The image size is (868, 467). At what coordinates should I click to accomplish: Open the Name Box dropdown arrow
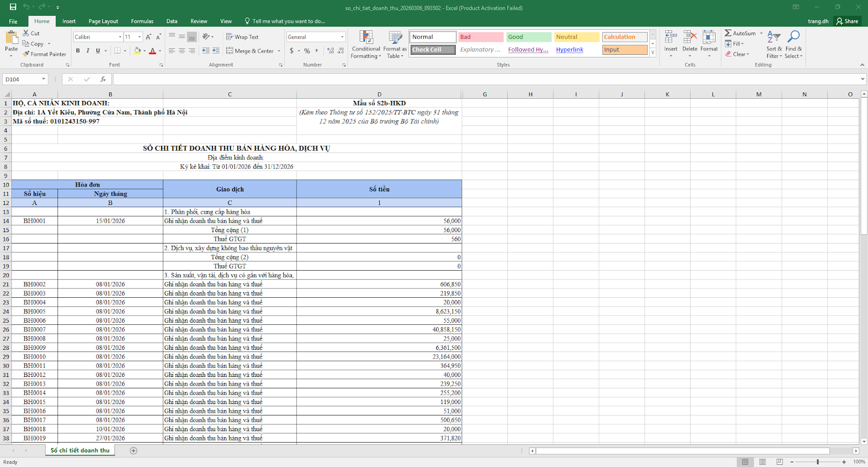(x=43, y=79)
